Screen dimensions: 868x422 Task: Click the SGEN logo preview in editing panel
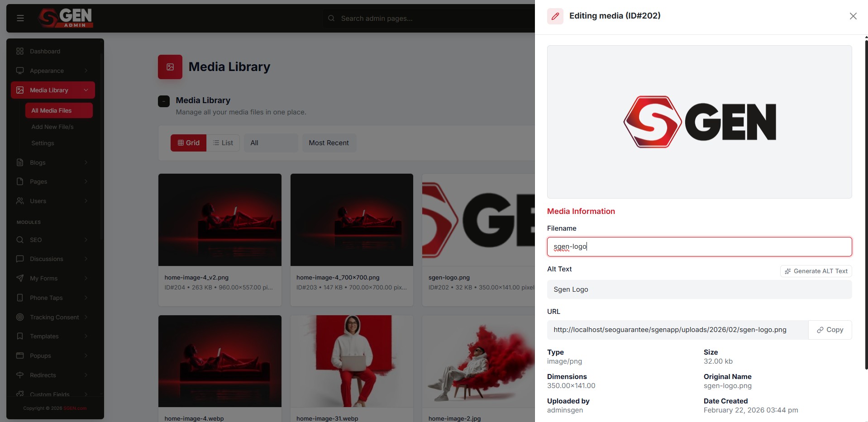(x=700, y=122)
